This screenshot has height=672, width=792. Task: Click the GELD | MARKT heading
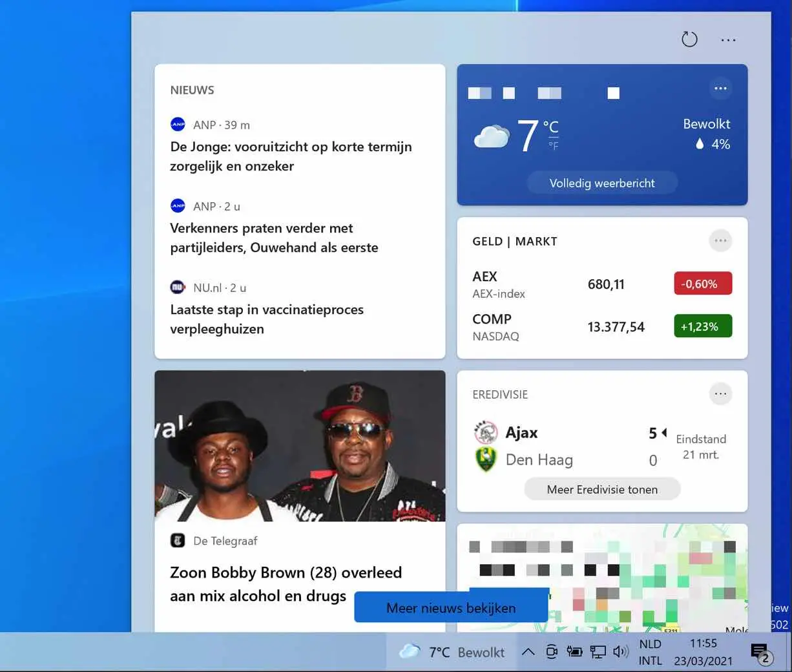pyautogui.click(x=515, y=241)
